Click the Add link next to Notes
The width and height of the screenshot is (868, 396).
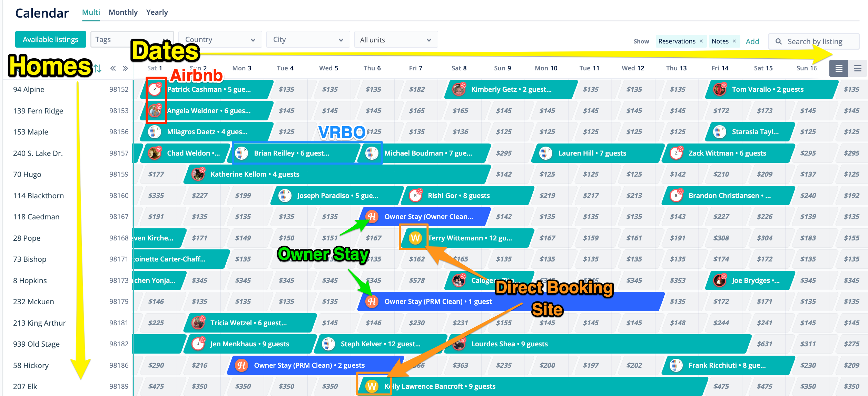[x=752, y=41]
